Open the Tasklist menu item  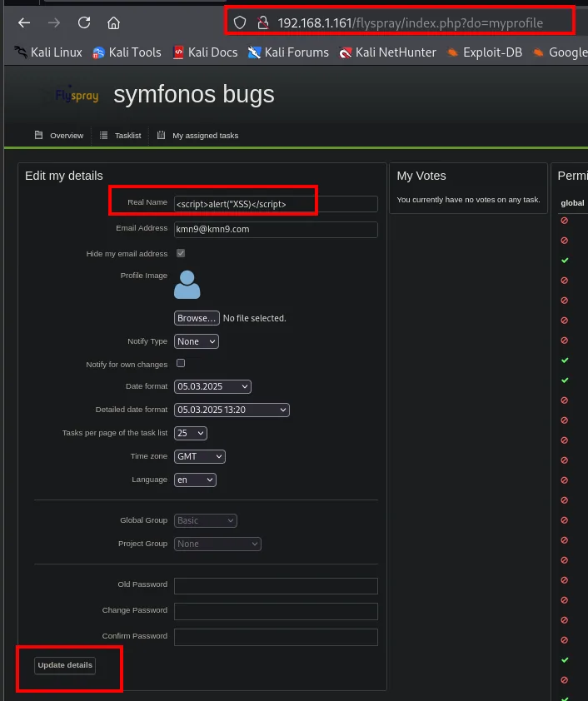click(120, 136)
